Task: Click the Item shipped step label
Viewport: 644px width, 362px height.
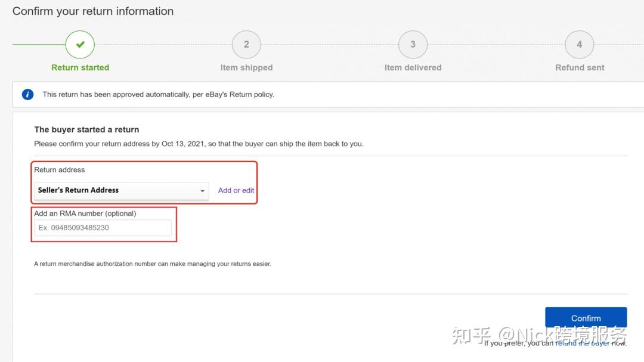Action: click(x=246, y=67)
